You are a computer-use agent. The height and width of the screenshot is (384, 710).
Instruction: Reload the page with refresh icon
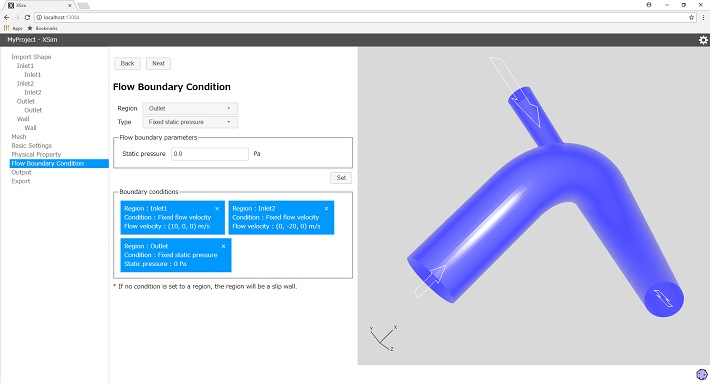27,17
